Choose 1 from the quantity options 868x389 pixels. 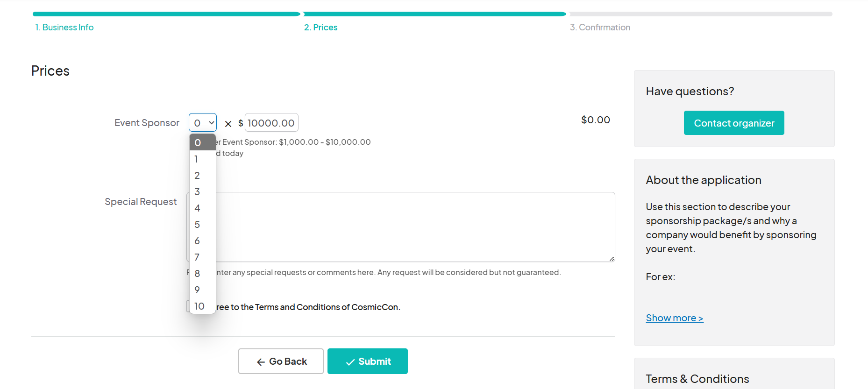click(202, 159)
